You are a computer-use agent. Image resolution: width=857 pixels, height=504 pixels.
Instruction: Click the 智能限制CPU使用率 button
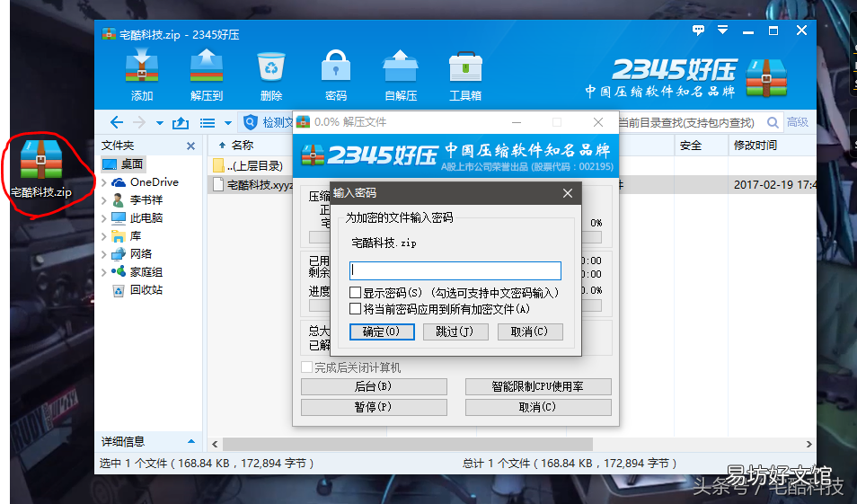point(538,386)
